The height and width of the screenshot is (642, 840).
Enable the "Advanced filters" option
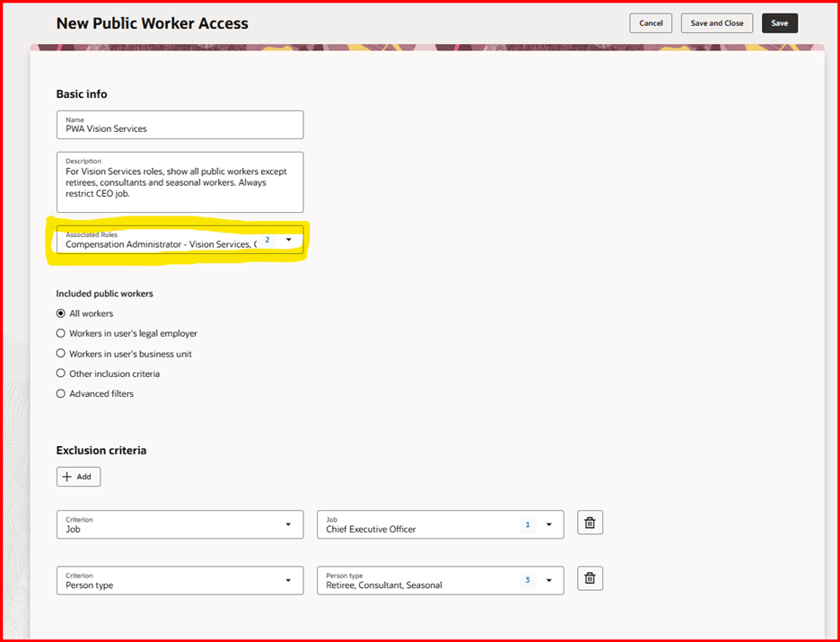click(x=60, y=393)
